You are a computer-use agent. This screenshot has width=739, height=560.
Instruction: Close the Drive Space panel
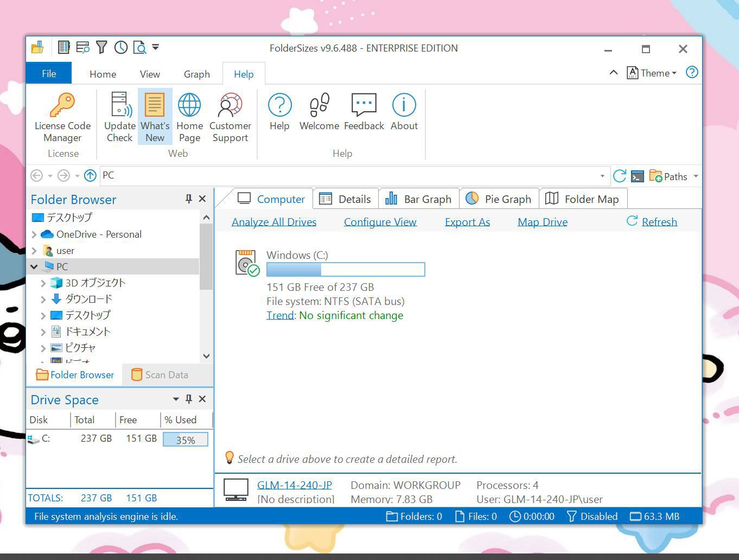(202, 399)
